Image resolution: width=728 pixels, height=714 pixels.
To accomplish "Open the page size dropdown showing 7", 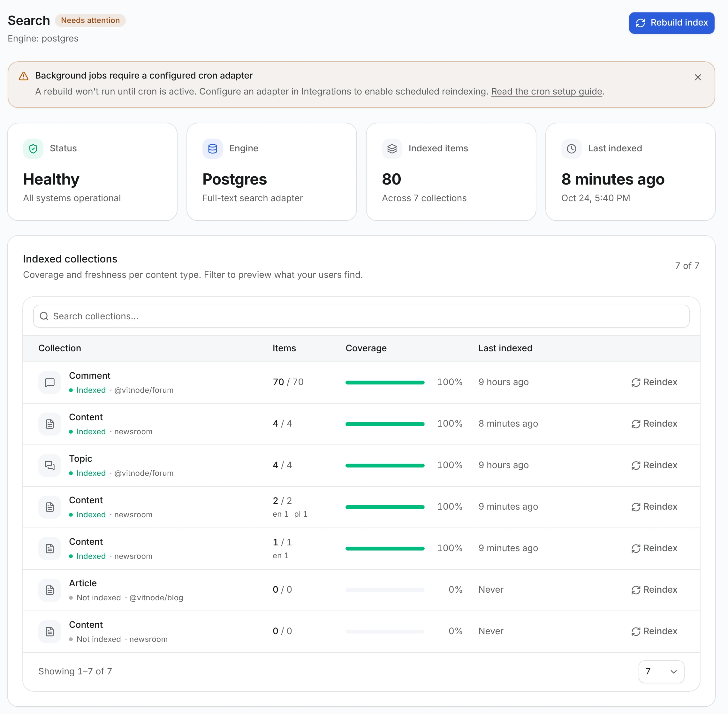I will click(661, 671).
